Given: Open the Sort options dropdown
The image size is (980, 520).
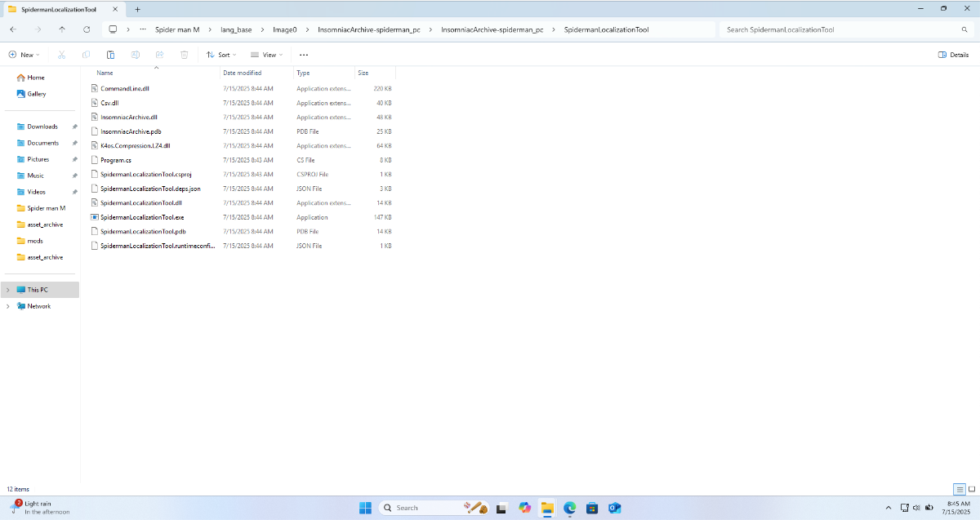Looking at the screenshot, I should 221,55.
